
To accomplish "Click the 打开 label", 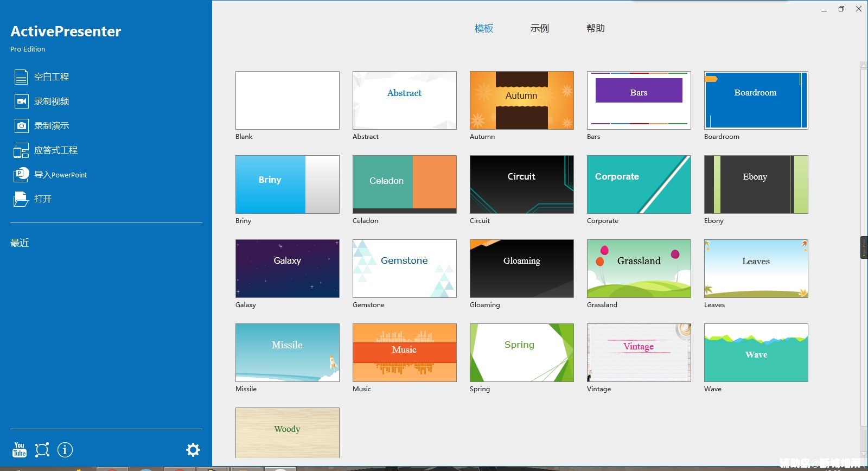I will point(43,199).
